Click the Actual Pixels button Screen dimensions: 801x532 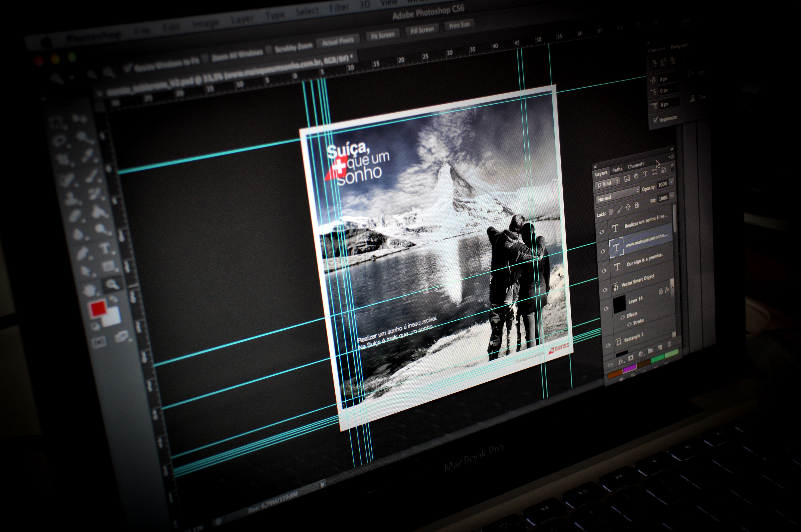click(x=338, y=41)
